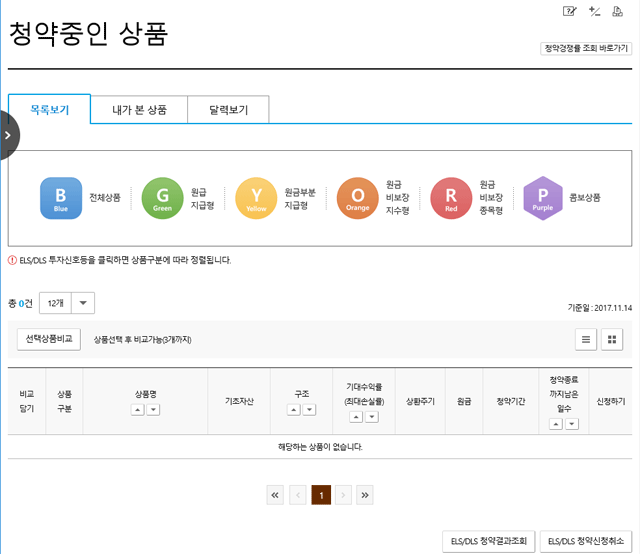Open the 12개 items-per-page dropdown
Image resolution: width=640 pixels, height=554 pixels.
(83, 303)
